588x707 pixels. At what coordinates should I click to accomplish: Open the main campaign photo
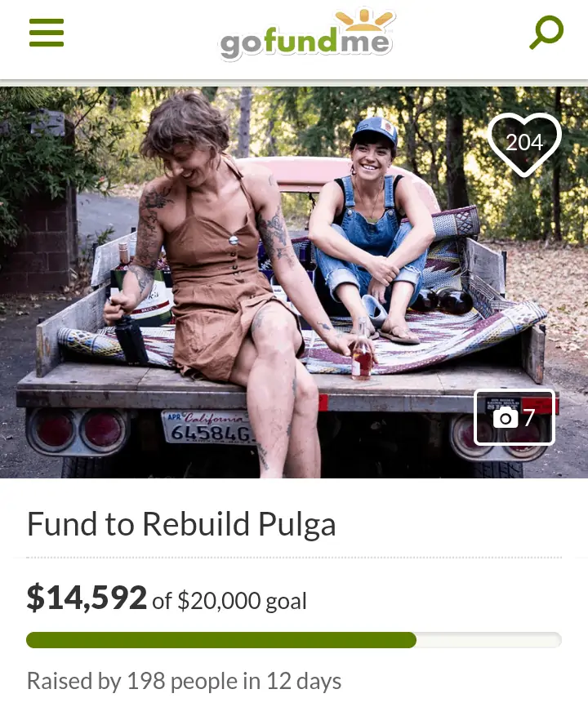294,282
